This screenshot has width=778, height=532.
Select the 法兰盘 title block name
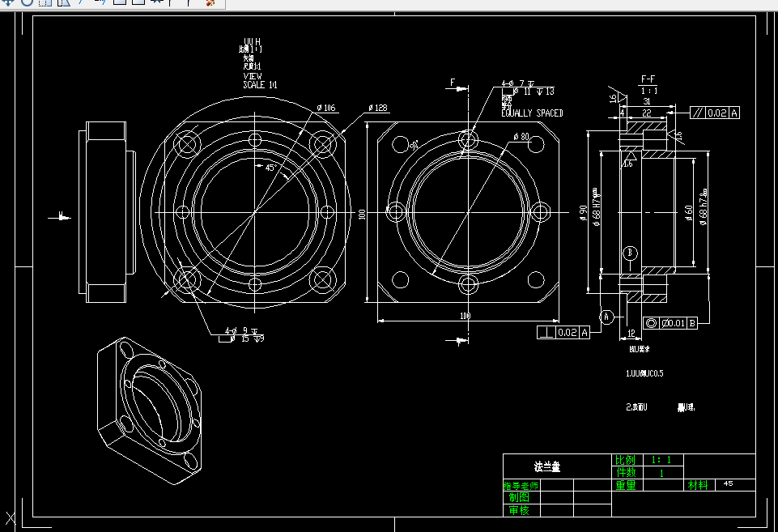547,466
